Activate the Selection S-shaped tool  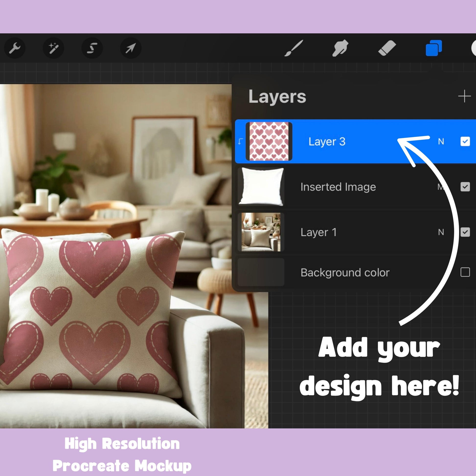point(92,48)
